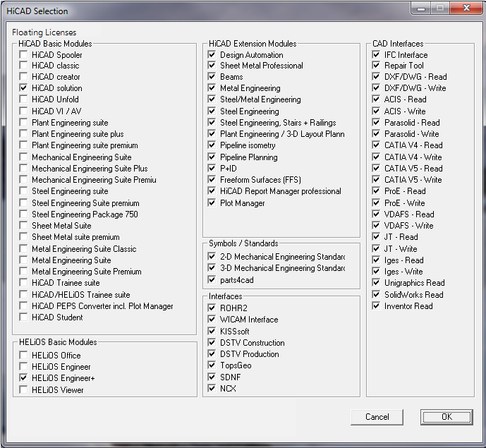This screenshot has width=486, height=448.
Task: Select Metal Engineering Suite Classic
Action: (x=23, y=248)
